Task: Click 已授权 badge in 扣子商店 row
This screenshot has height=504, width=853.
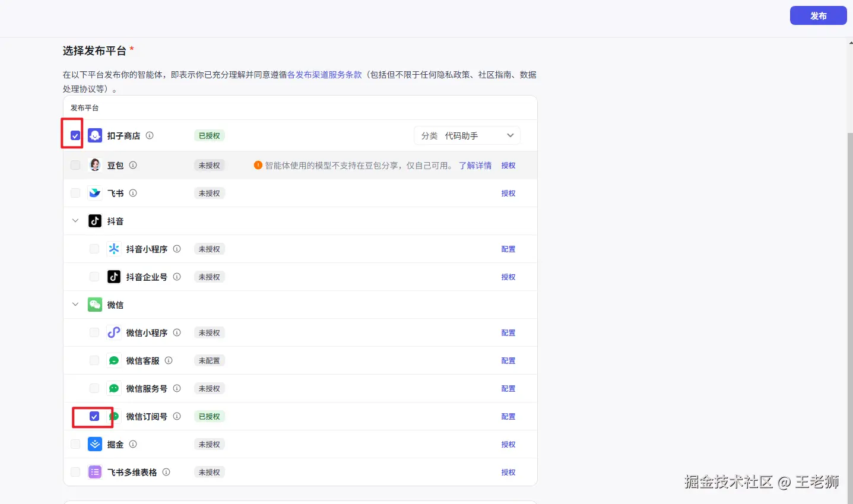Action: pyautogui.click(x=210, y=135)
